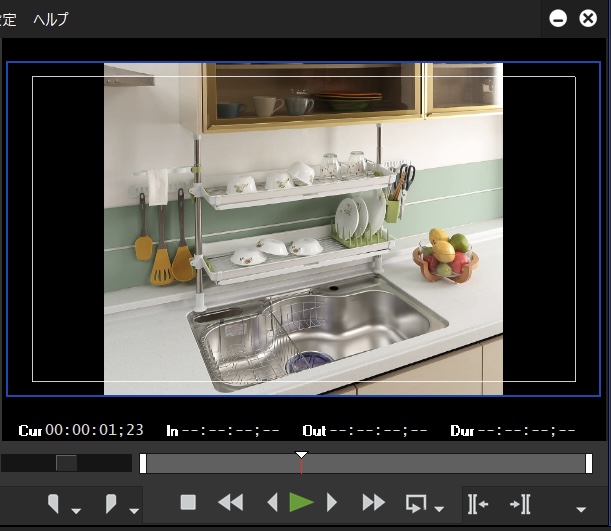The width and height of the screenshot is (611, 531).
Task: Click the Set Out point icon
Action: pos(112,503)
